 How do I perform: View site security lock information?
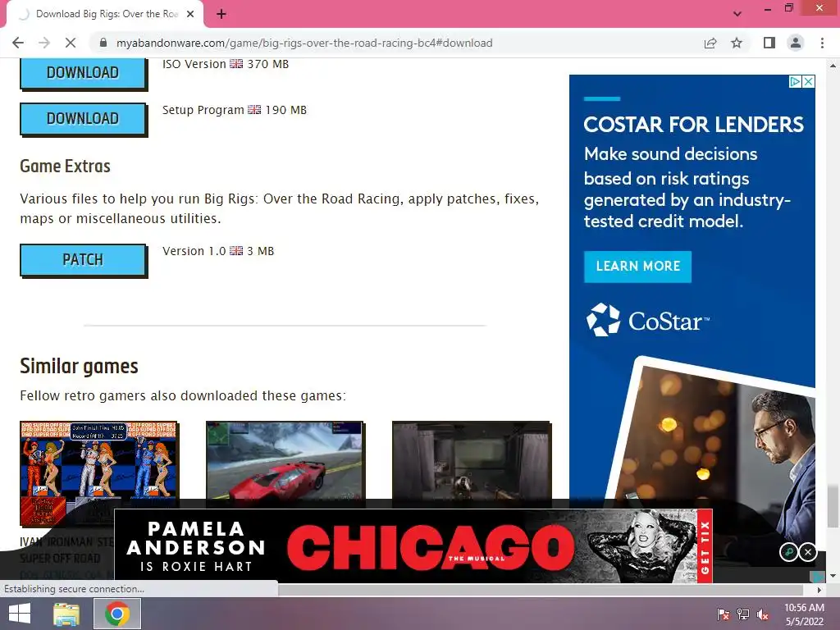click(103, 43)
